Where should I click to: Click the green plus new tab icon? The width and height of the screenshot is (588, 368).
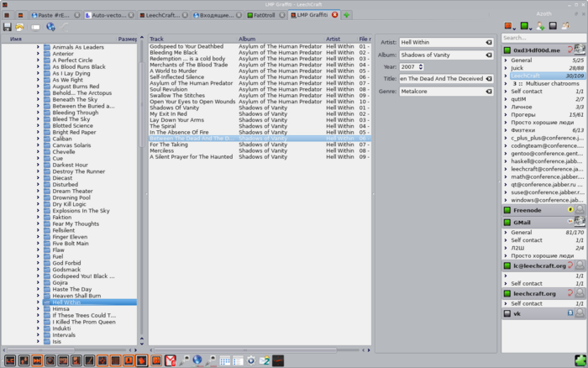346,15
